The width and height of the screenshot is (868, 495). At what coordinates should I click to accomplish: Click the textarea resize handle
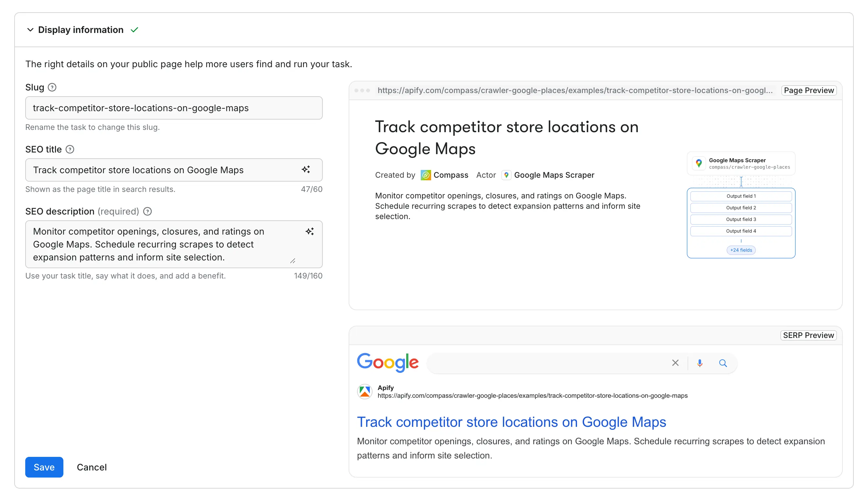293,261
